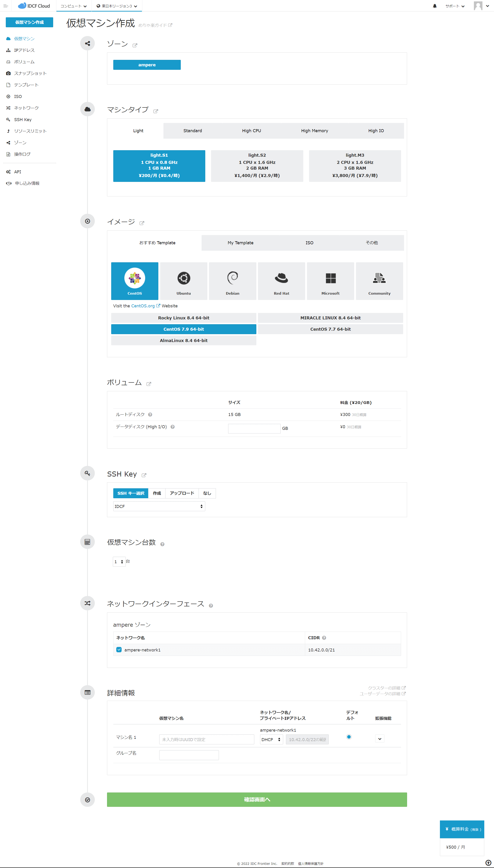Switch to the High Memory tab
The width and height of the screenshot is (494, 868).
pos(314,131)
